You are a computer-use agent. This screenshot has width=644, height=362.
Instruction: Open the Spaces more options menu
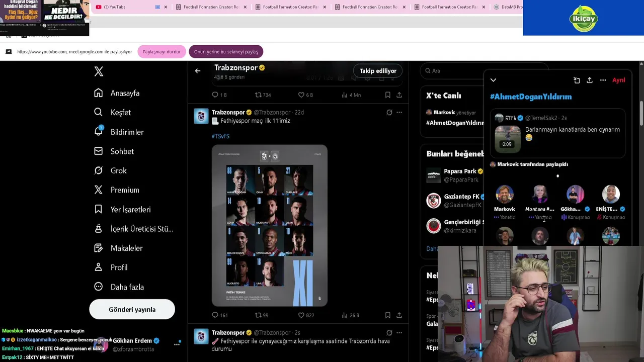click(x=603, y=80)
